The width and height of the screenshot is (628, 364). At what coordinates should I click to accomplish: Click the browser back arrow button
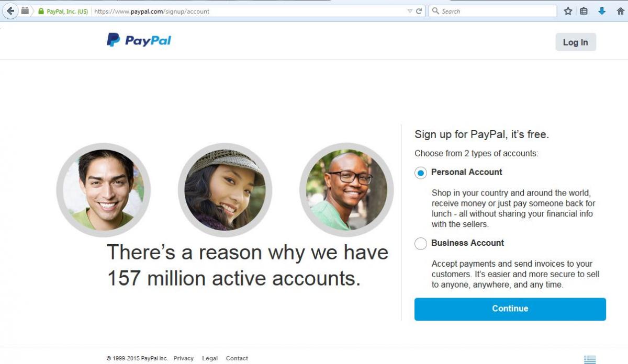9,11
